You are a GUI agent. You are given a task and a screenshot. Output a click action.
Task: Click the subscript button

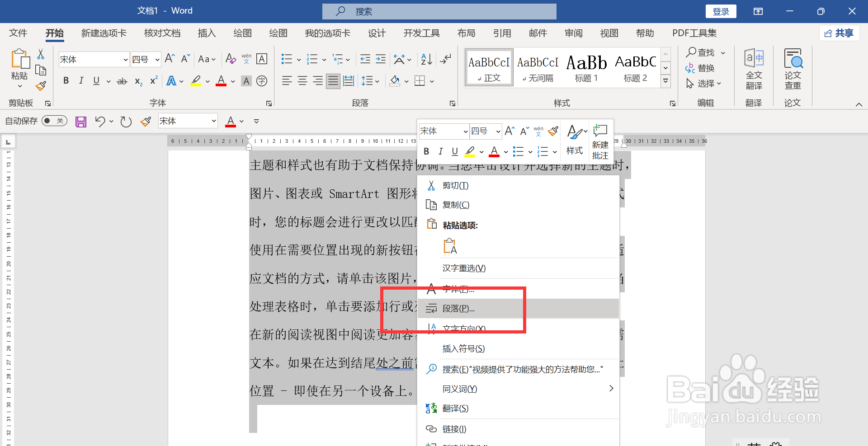point(138,81)
